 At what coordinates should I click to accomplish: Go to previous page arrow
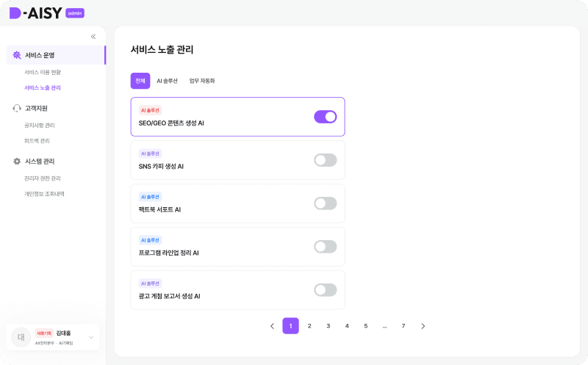272,326
